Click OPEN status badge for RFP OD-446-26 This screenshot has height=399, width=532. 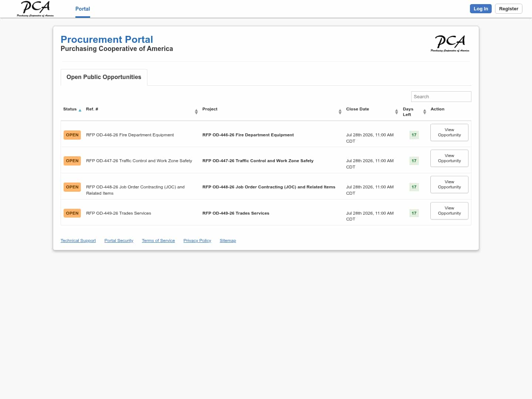click(x=72, y=135)
